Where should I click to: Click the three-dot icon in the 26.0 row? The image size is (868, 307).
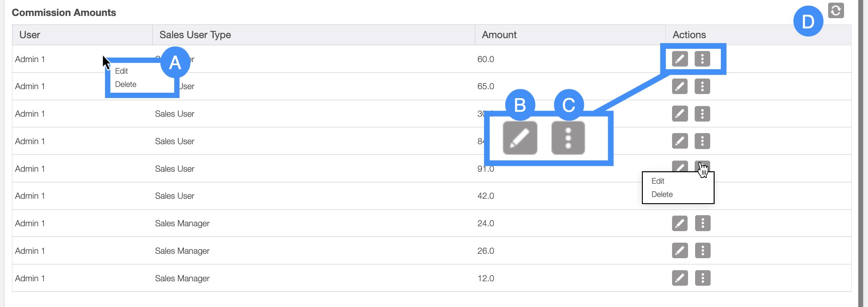(x=703, y=251)
